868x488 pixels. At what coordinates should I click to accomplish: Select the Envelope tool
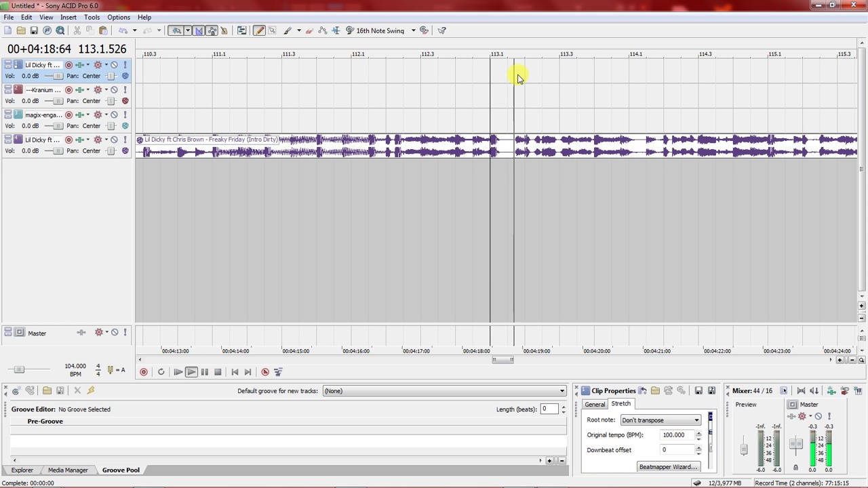pos(322,30)
